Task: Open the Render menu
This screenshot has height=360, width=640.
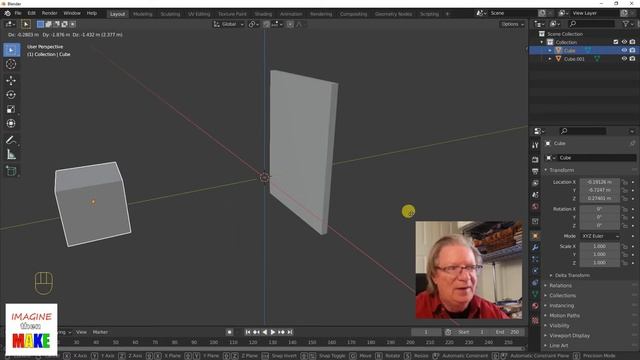Action: tap(49, 13)
